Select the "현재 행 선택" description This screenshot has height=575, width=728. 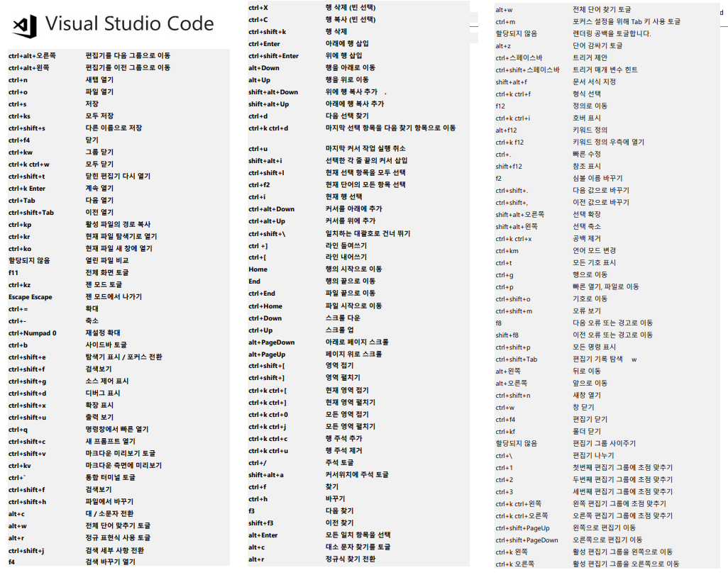pos(343,196)
